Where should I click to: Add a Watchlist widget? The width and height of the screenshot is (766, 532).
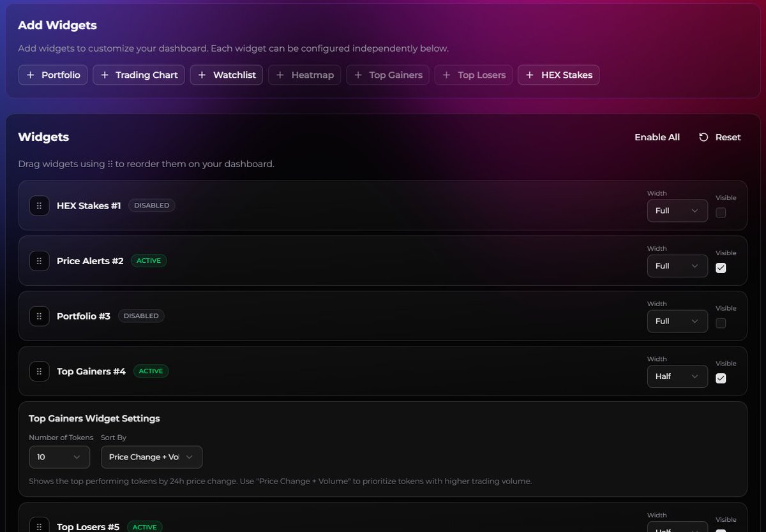(226, 75)
